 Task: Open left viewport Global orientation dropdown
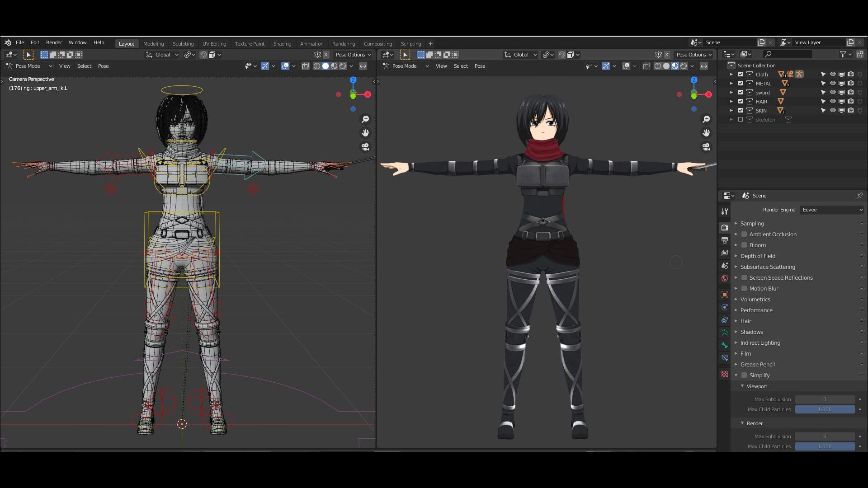click(x=162, y=55)
